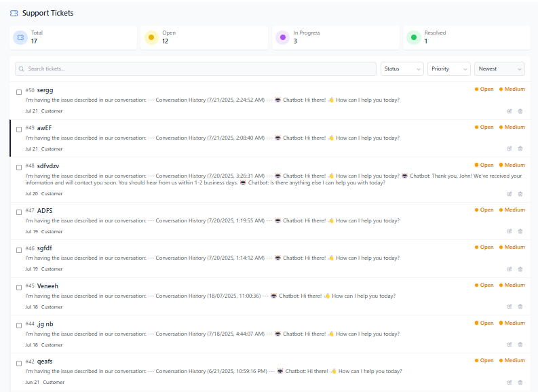Edit ticket #45 Veneeh
Image resolution: width=538 pixels, height=392 pixels.
pyautogui.click(x=510, y=307)
